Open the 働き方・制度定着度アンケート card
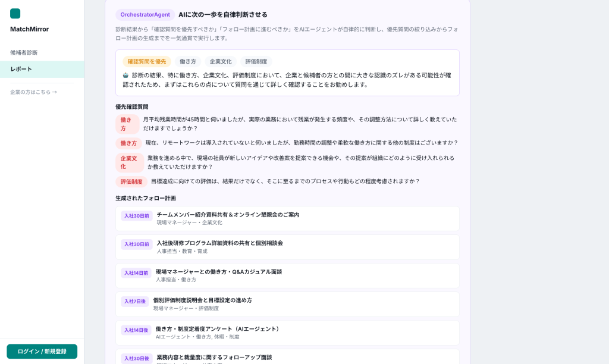This screenshot has width=609, height=364. [287, 333]
